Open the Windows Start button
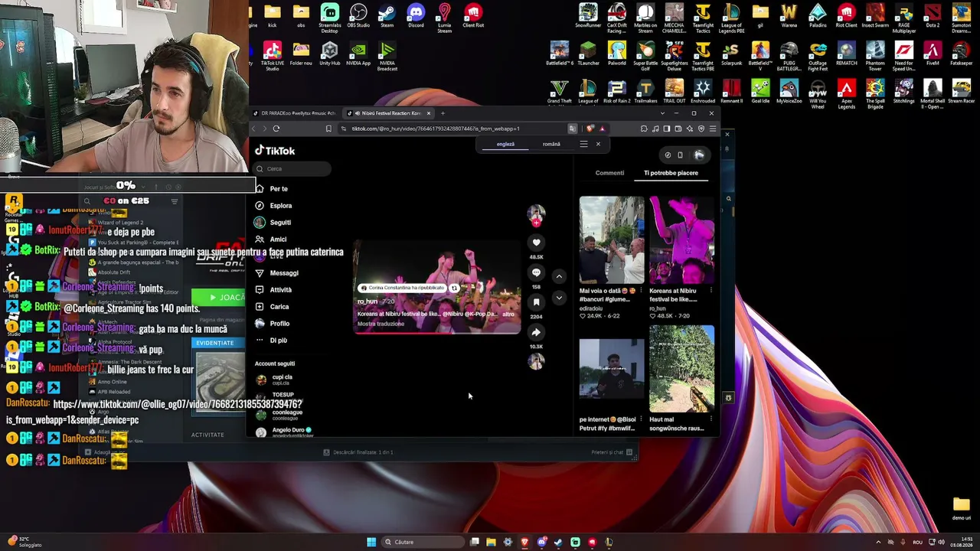Screen dimensions: 980x551 click(371, 542)
